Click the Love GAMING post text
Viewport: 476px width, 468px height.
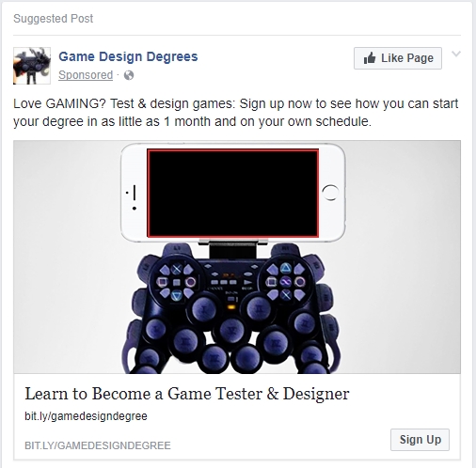coord(236,113)
